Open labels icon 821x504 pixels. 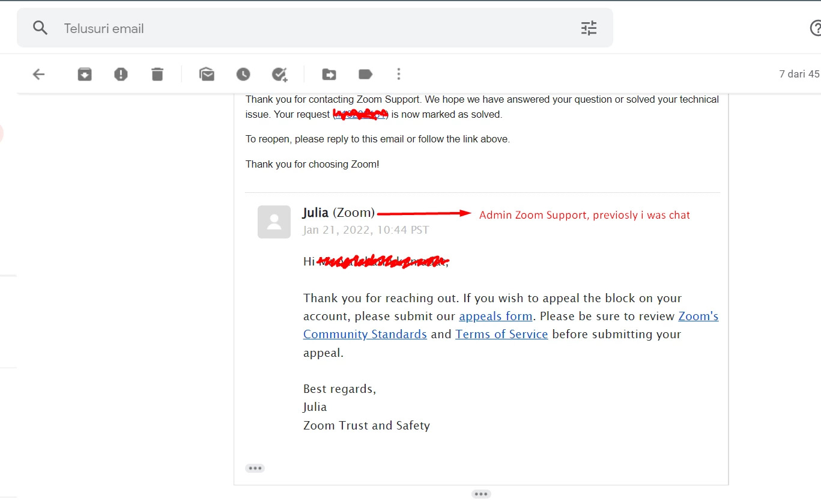(x=365, y=74)
